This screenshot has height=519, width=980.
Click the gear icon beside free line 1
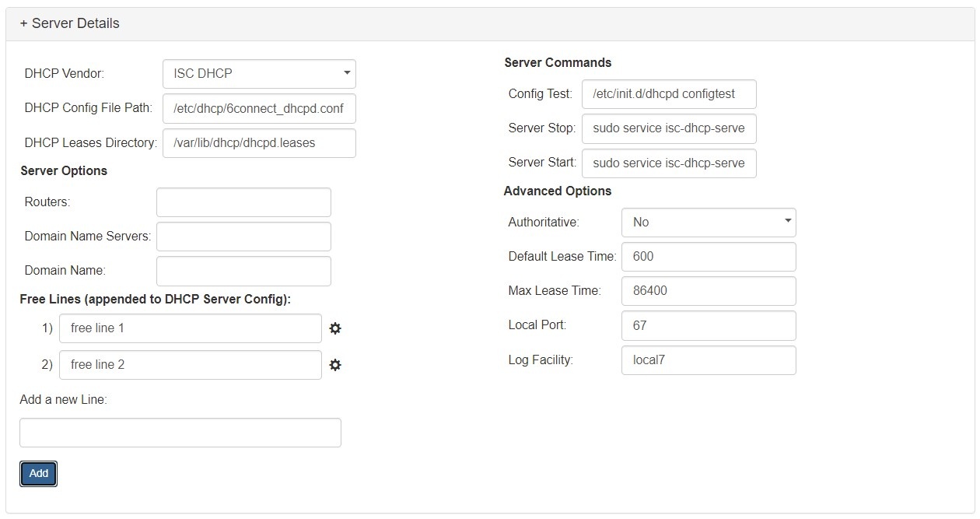click(335, 328)
